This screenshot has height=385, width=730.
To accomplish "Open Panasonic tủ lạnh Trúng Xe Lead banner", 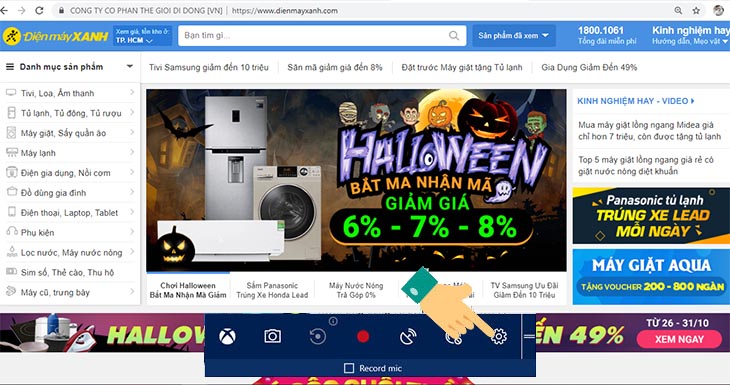I will click(651, 216).
